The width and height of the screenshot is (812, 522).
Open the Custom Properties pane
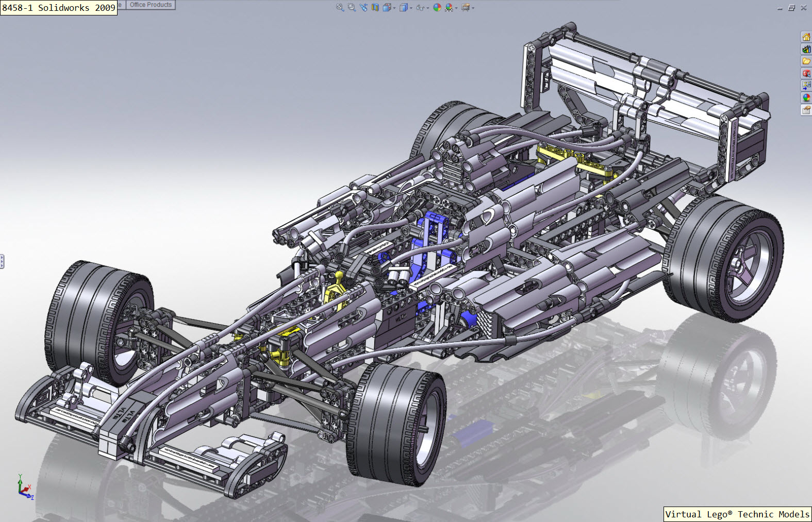[806, 110]
